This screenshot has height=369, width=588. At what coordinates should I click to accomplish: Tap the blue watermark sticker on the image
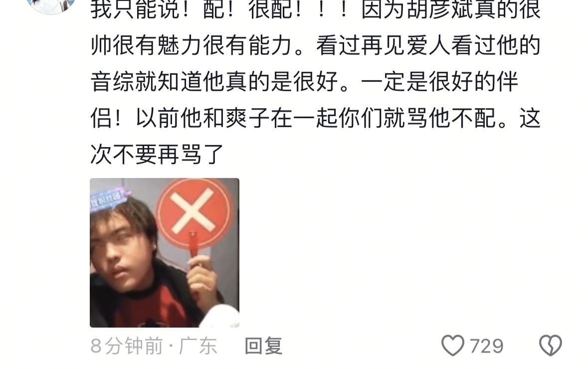click(108, 197)
